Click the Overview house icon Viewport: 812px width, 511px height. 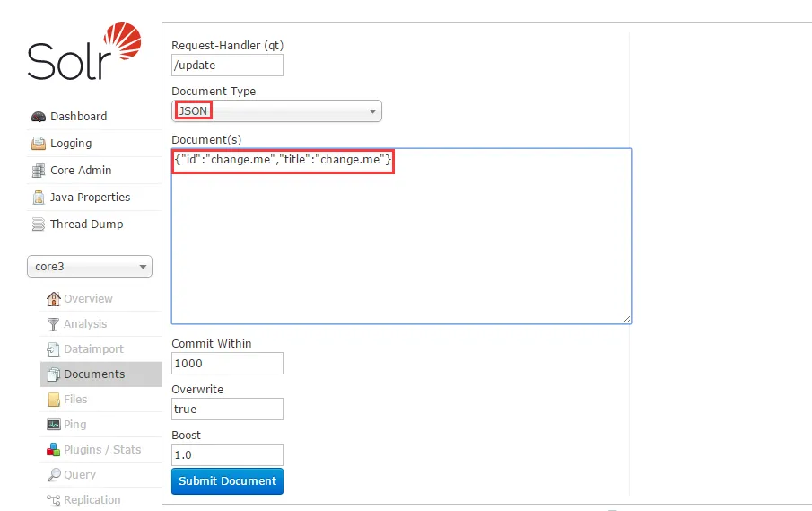point(53,298)
